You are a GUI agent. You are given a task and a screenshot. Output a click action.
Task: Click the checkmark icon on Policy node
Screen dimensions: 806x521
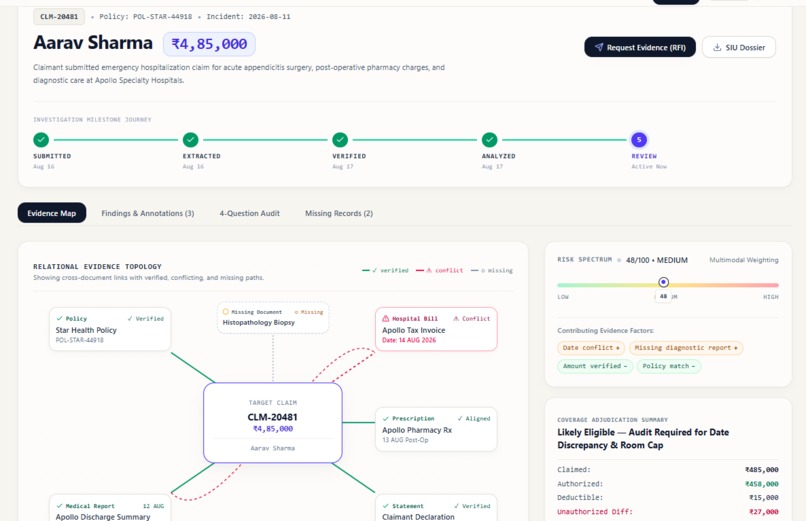tap(59, 319)
